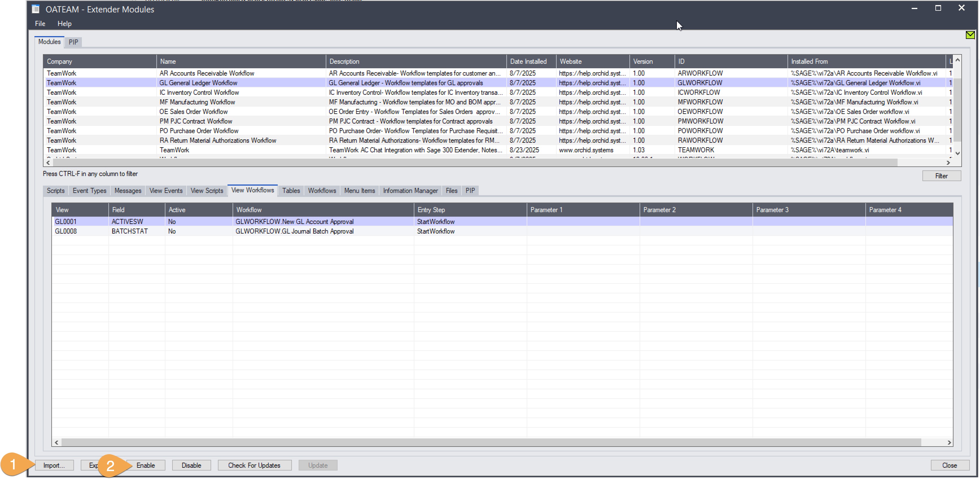Image resolution: width=980 pixels, height=479 pixels.
Task: Click the Date Installed column header
Action: pyautogui.click(x=531, y=61)
